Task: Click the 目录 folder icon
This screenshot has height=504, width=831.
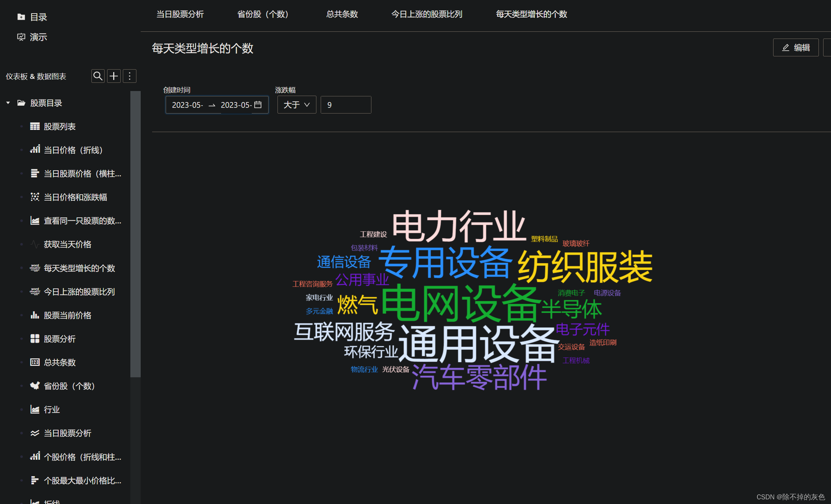Action: 21,17
